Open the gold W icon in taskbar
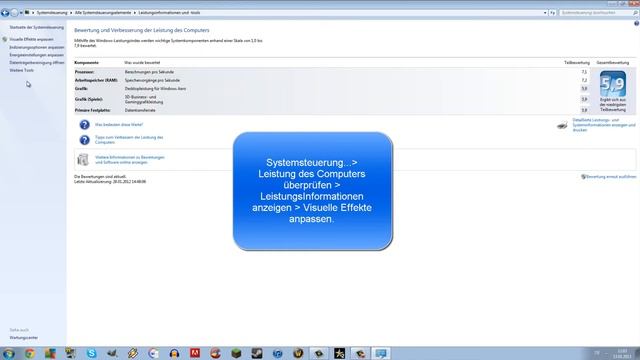640x360 pixels. coord(298,353)
